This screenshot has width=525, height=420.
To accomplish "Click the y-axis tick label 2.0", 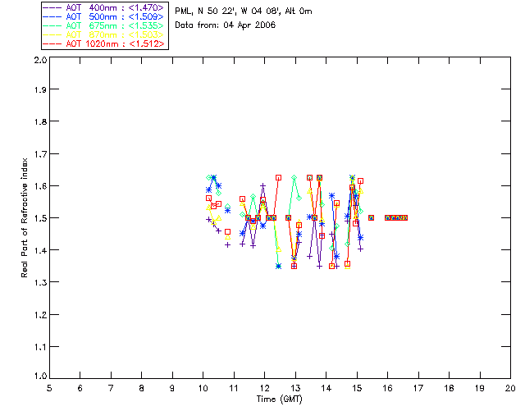I will click(x=40, y=60).
